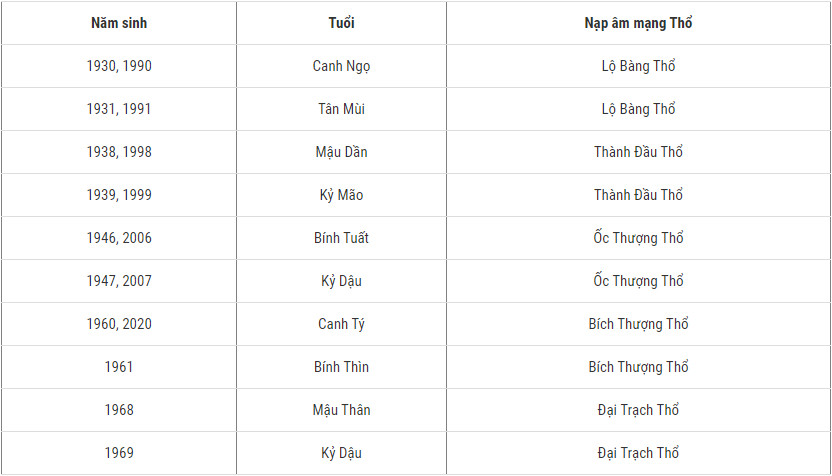Image resolution: width=832 pixels, height=476 pixels.
Task: Select the 'Mậu Dần' cell
Action: tap(341, 152)
